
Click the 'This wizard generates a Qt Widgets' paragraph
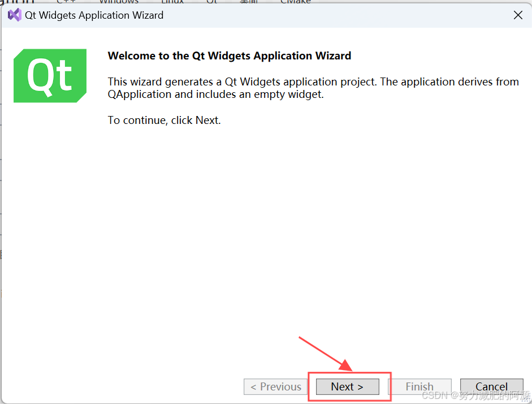(313, 88)
